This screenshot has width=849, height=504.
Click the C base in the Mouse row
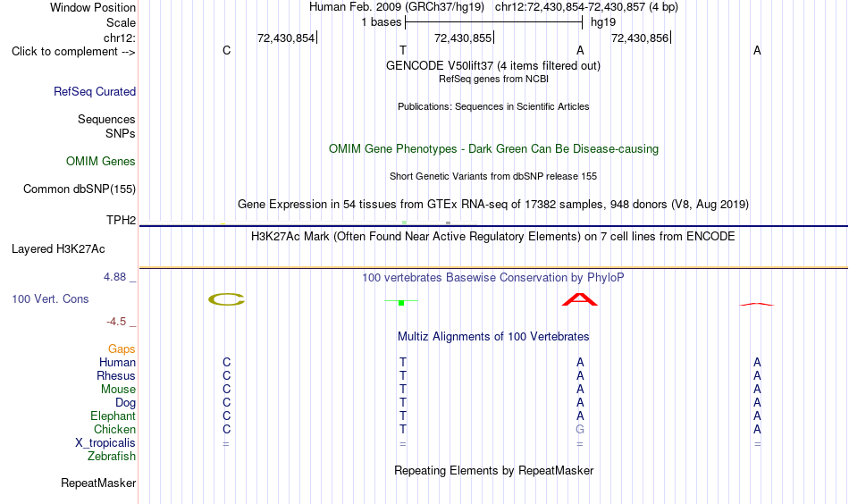click(x=226, y=390)
